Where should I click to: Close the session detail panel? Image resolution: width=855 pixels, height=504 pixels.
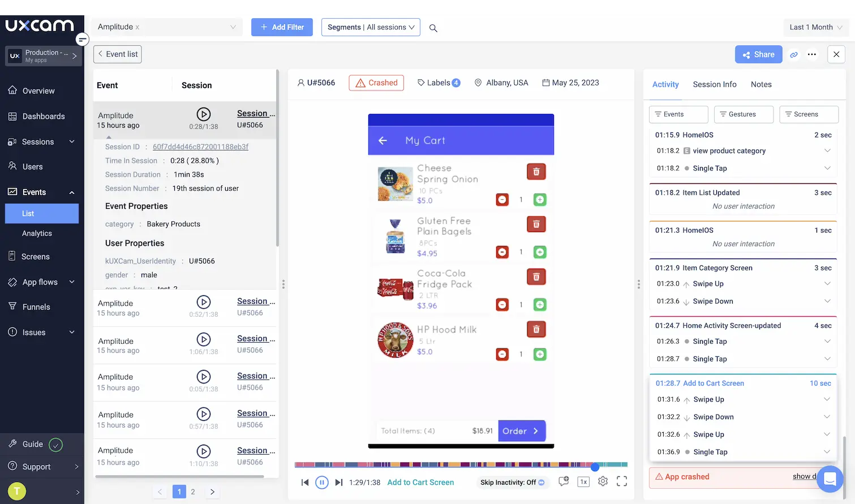point(836,54)
